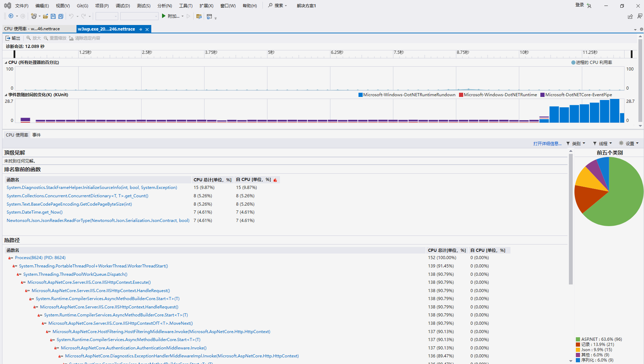Click the Send Feedback icon
Viewport: 644px width, 364px height.
click(639, 16)
